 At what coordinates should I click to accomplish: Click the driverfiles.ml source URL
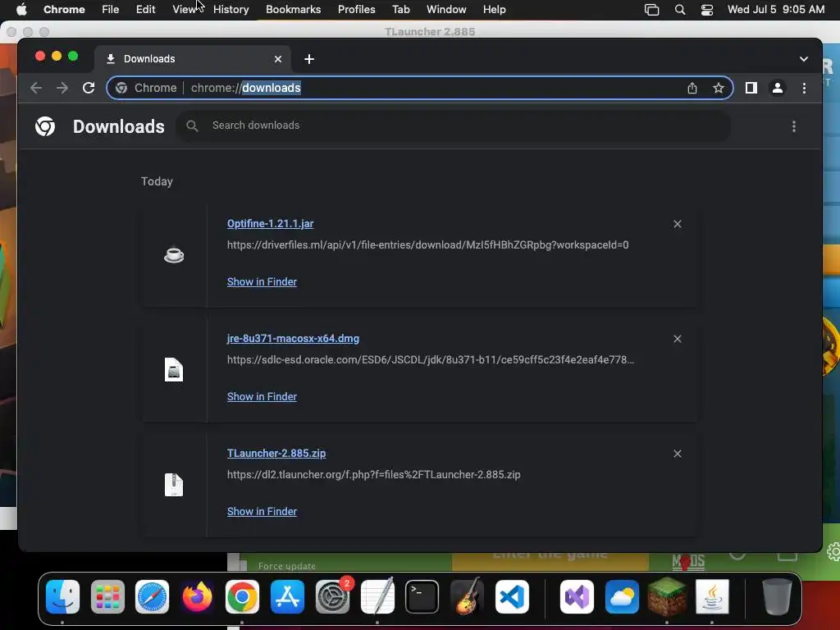click(427, 244)
